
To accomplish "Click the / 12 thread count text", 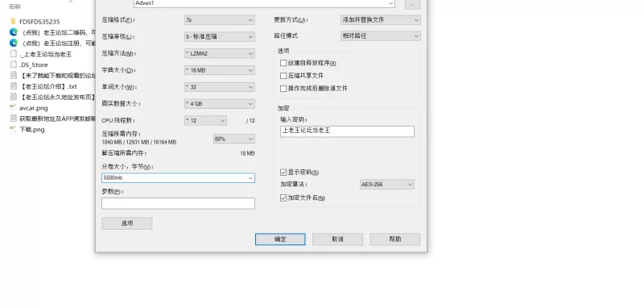I will pos(250,121).
